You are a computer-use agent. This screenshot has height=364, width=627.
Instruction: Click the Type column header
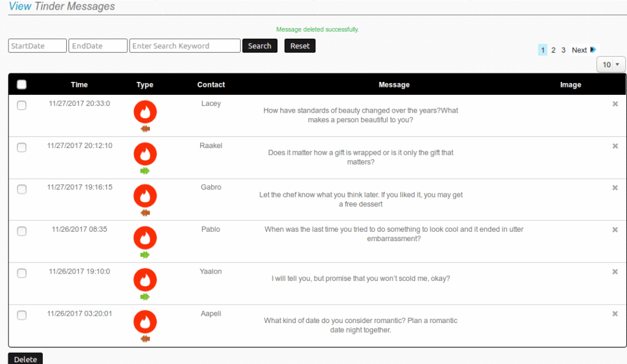(x=145, y=84)
